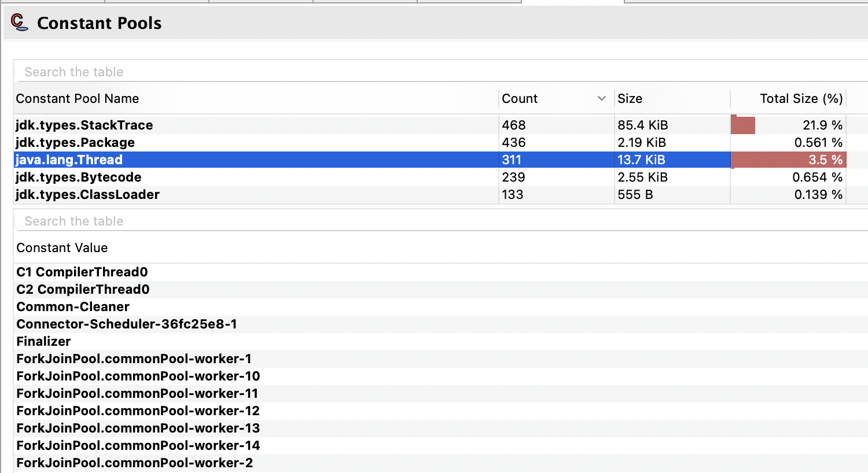The height and width of the screenshot is (473, 868).
Task: Select the java.lang.Thread pool row
Action: (x=231, y=160)
